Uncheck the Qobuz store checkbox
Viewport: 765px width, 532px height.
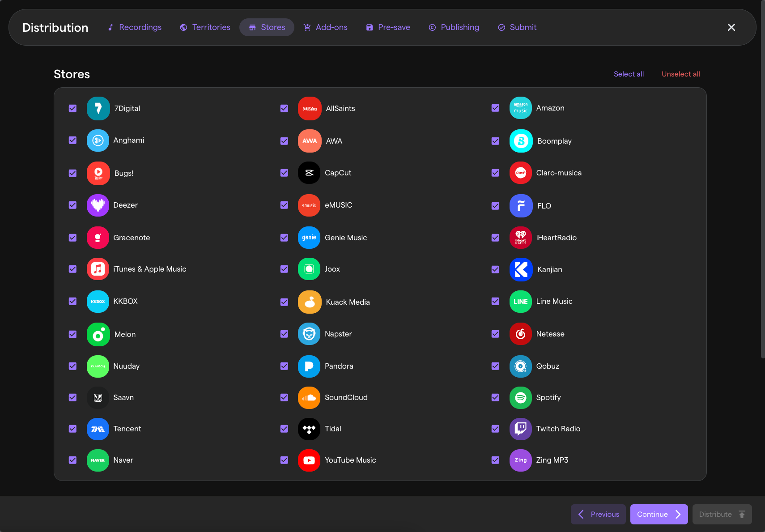(x=495, y=366)
